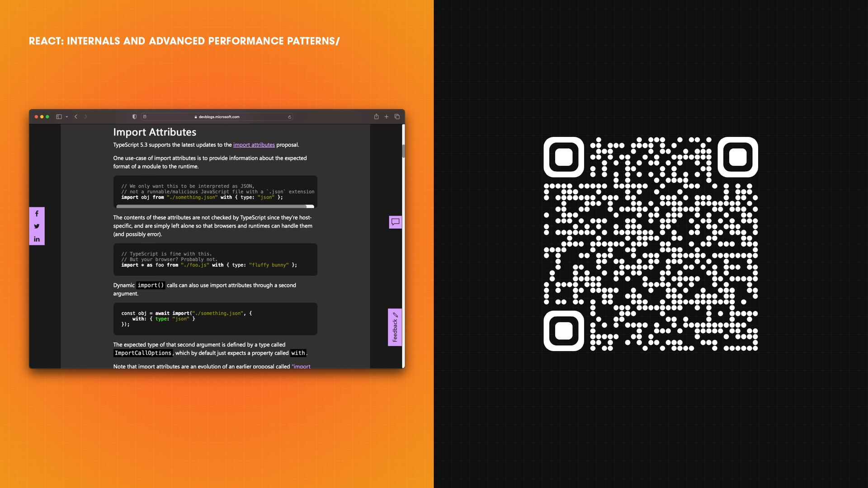
Task: Reload the page with refresh icon
Action: coord(289,117)
